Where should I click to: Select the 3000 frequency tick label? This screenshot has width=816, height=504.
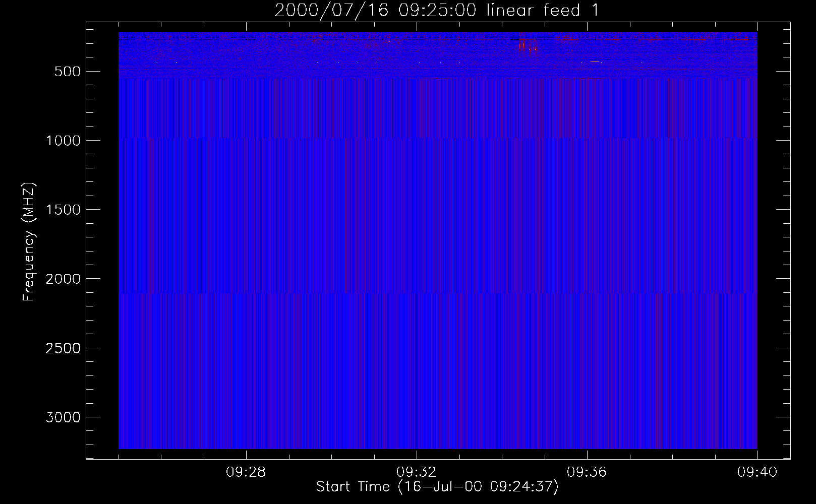click(63, 417)
